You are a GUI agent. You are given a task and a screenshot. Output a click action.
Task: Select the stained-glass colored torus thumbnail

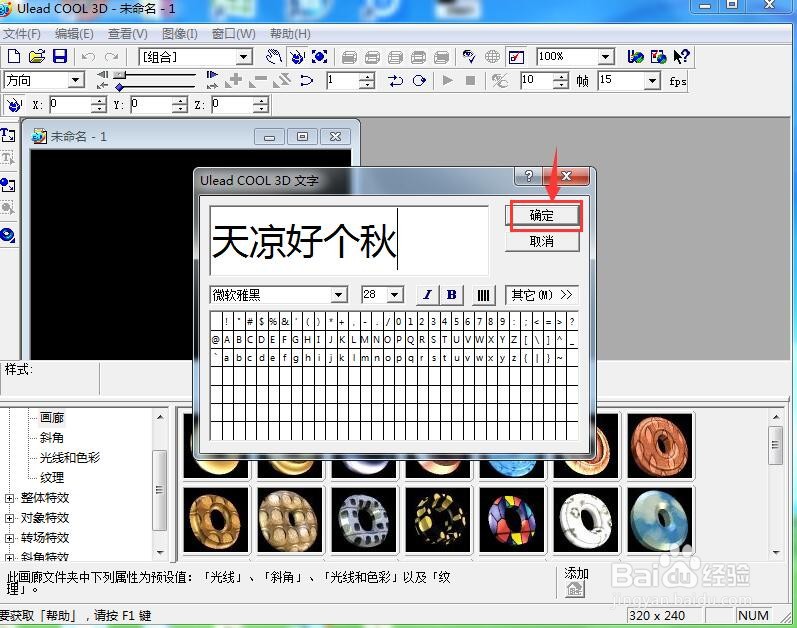[x=512, y=519]
